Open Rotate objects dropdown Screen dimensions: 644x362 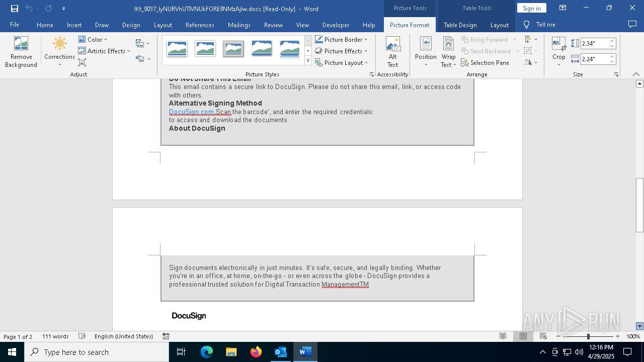point(530,62)
